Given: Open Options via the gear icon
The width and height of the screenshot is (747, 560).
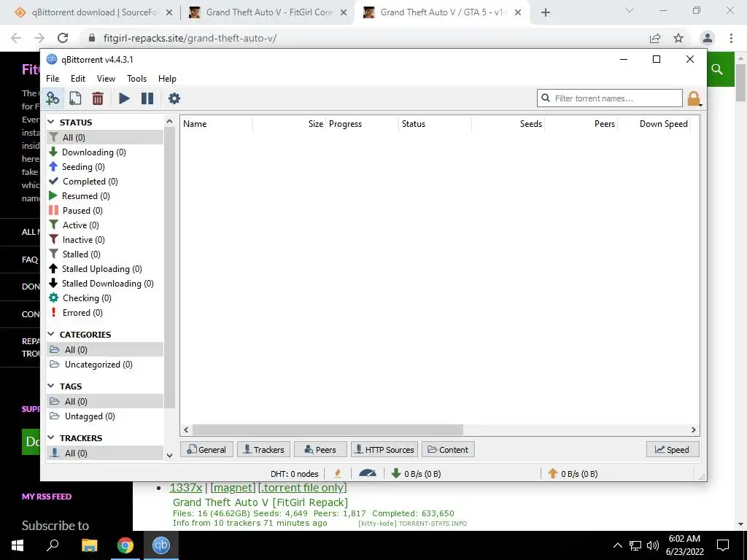Looking at the screenshot, I should pyautogui.click(x=174, y=98).
